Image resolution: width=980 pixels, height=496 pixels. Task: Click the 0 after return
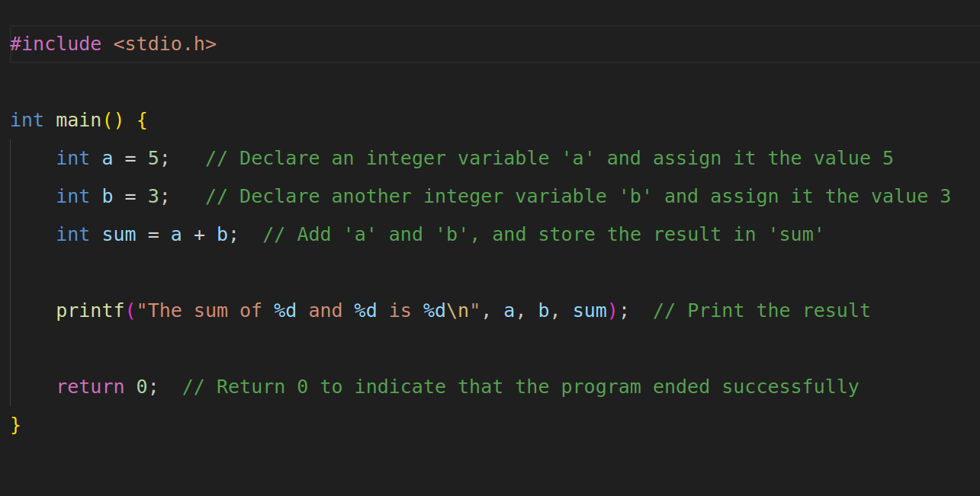click(x=143, y=386)
